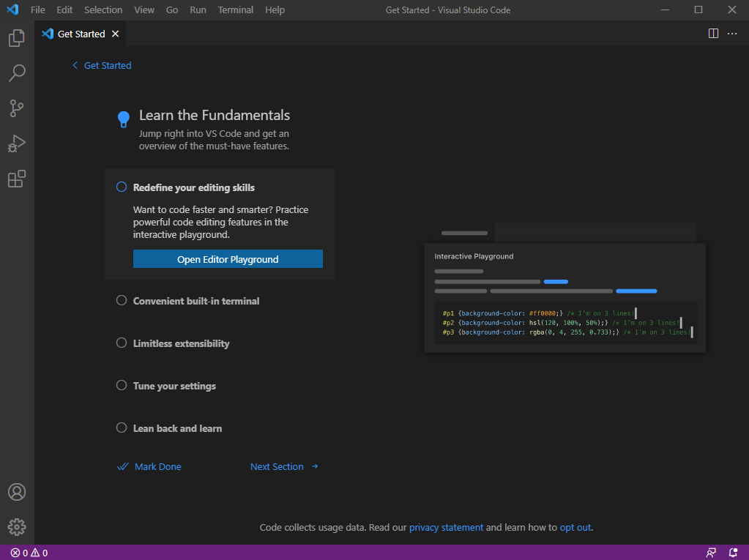
Task: Expand the Convenient built-in terminal step
Action: pyautogui.click(x=196, y=302)
